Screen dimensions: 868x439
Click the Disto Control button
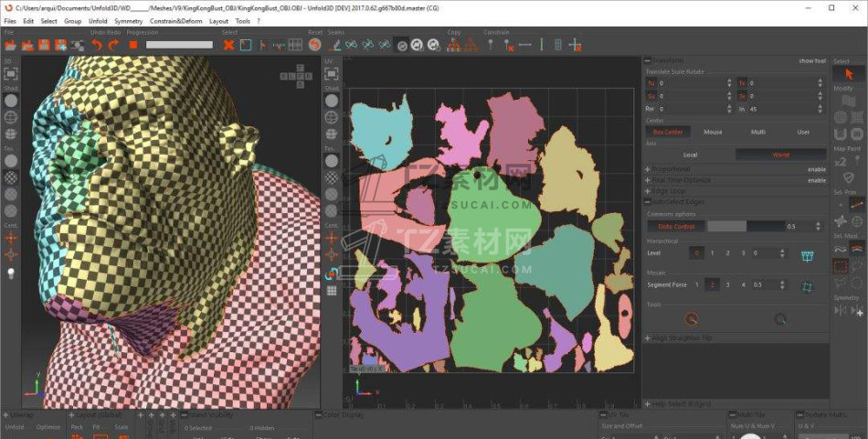tap(676, 226)
